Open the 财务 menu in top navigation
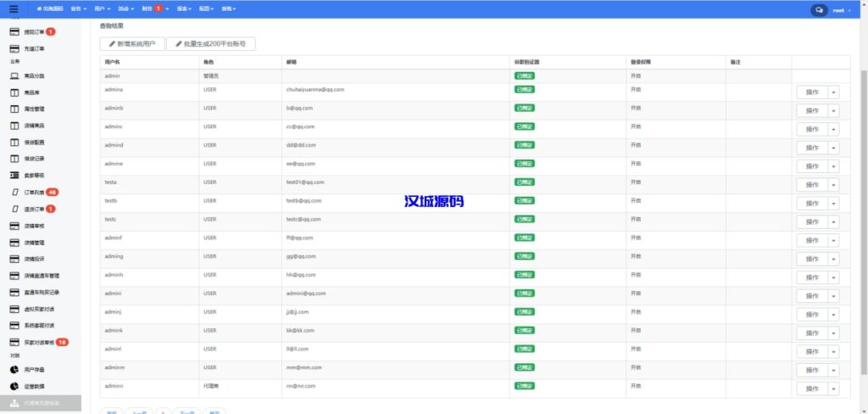 pyautogui.click(x=150, y=8)
